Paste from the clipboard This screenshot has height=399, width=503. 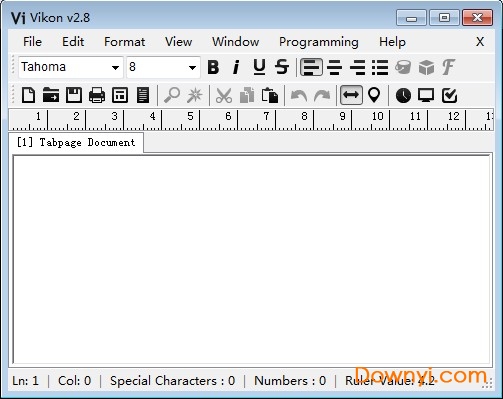[270, 95]
